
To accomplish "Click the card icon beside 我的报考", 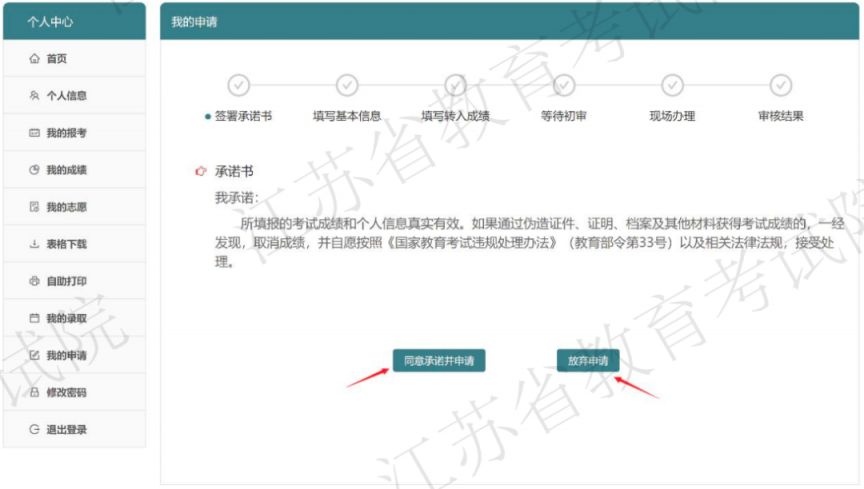I will [34, 133].
